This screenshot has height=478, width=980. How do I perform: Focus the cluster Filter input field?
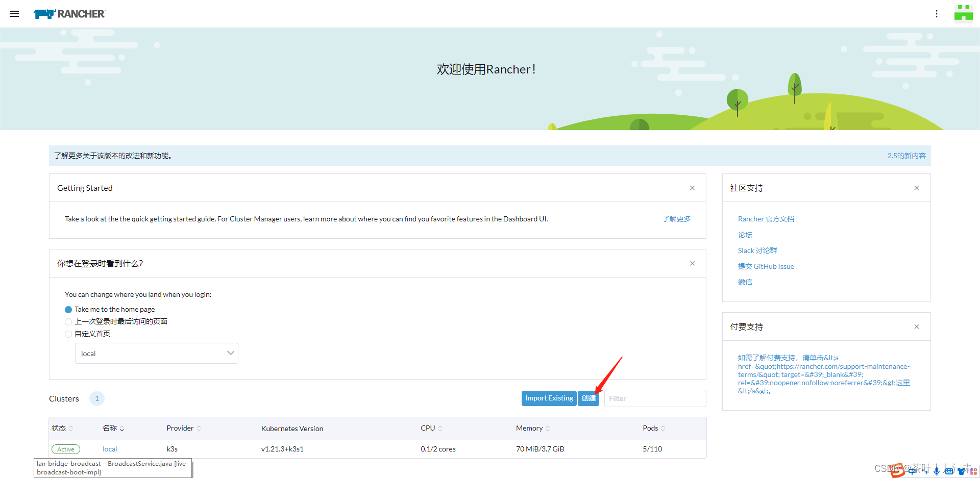pyautogui.click(x=655, y=398)
